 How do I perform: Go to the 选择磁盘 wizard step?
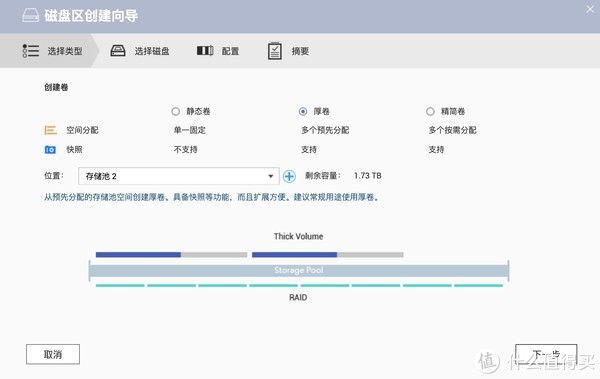pyautogui.click(x=140, y=51)
